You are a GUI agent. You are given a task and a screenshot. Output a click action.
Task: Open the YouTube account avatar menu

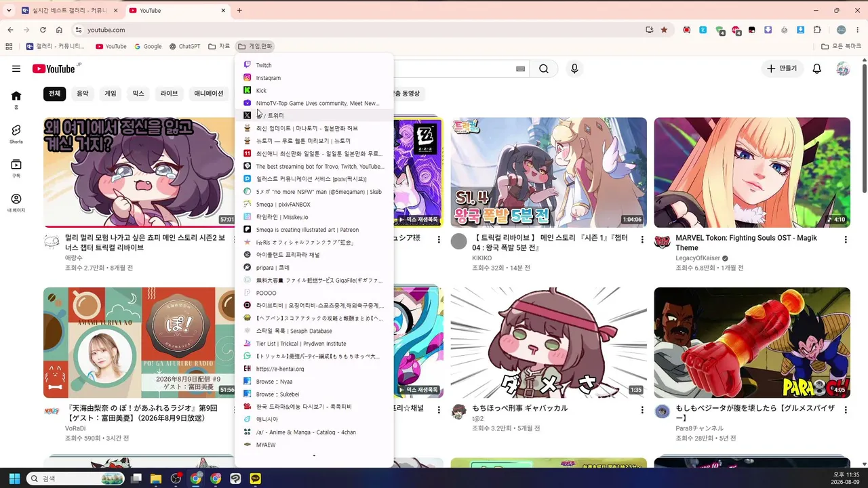click(843, 68)
